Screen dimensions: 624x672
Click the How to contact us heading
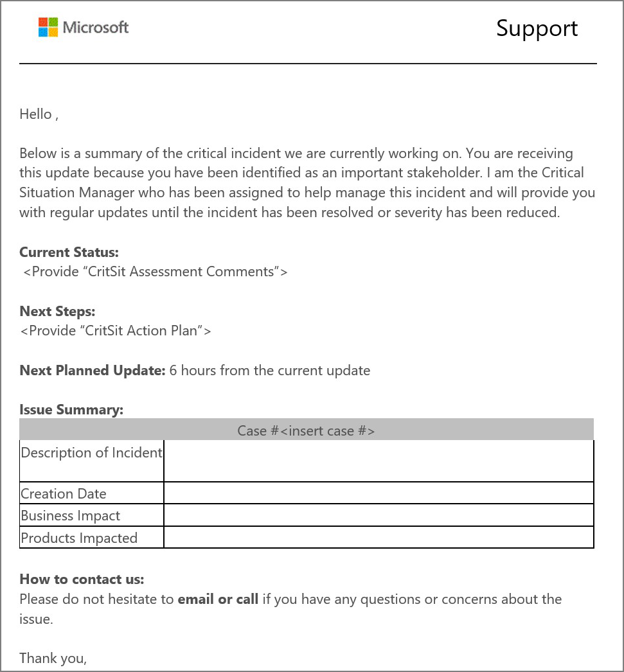pyautogui.click(x=82, y=579)
